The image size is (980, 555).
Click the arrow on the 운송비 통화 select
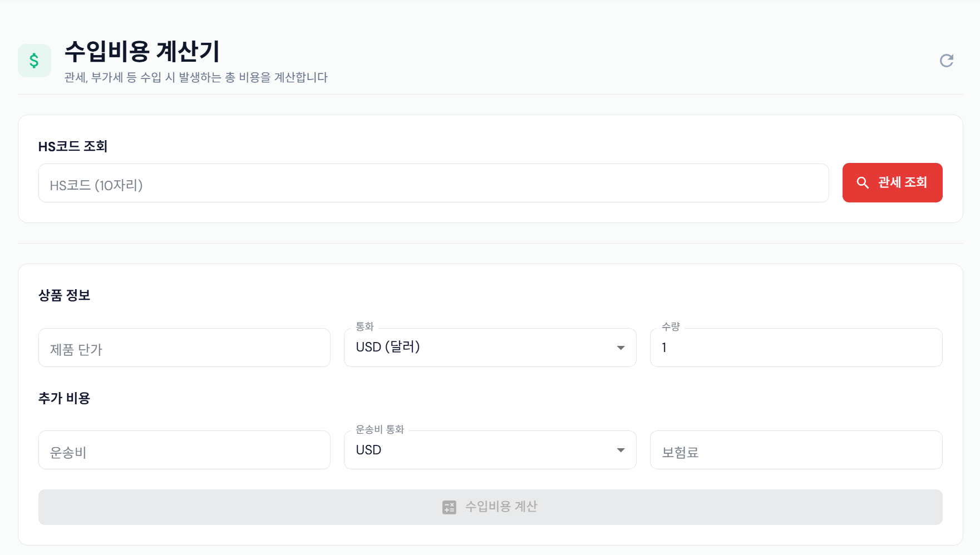pos(621,450)
